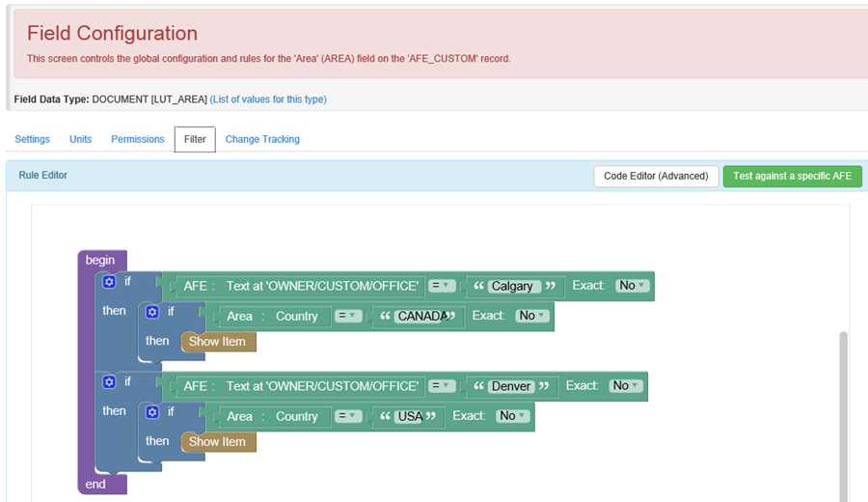Open the equals operator dropdown in the Denver condition
This screenshot has width=868, height=502.
tap(443, 386)
